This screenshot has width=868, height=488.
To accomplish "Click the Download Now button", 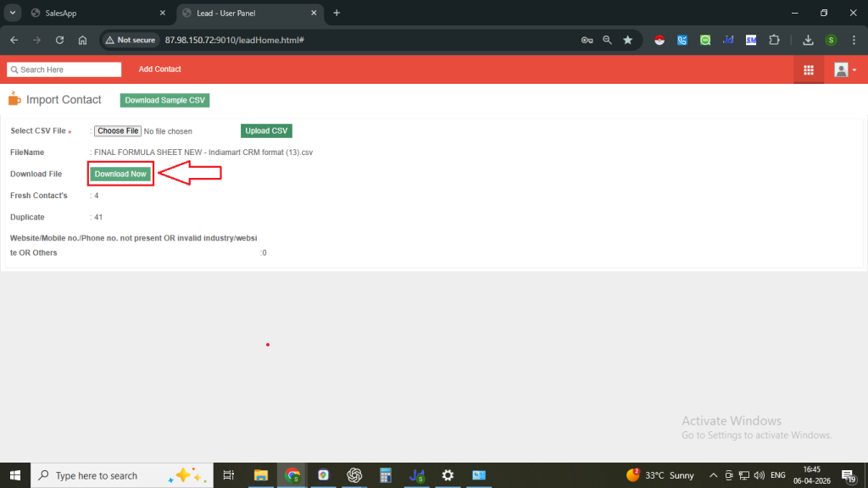I will tap(120, 174).
